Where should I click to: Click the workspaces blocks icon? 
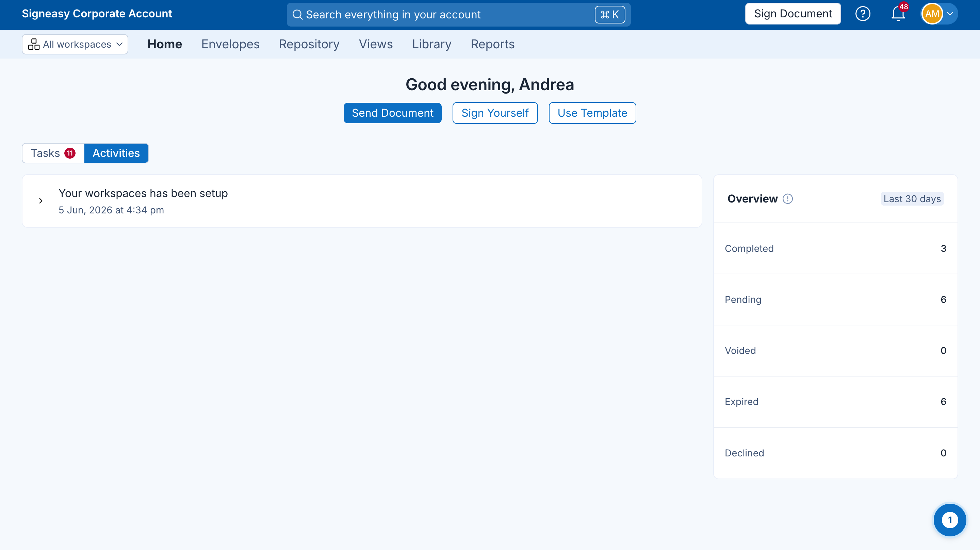[x=34, y=44]
